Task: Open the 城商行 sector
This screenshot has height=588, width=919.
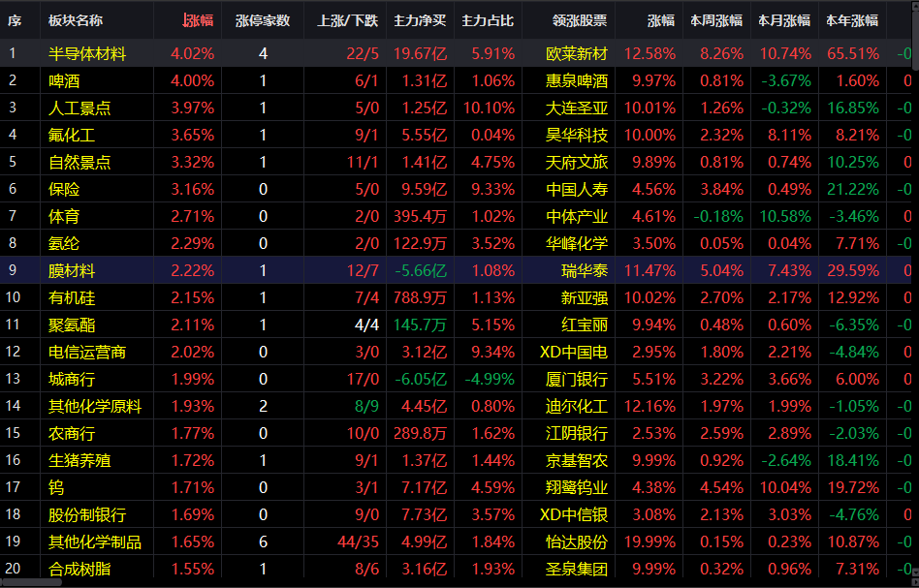Action: [72, 380]
